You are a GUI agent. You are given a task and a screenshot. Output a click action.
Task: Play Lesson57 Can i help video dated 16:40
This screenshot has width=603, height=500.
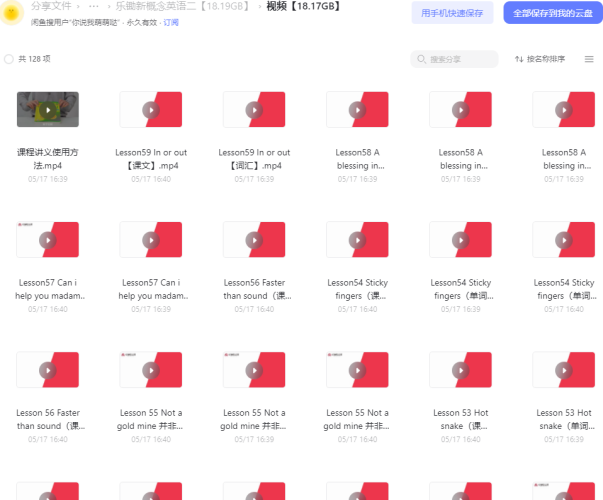point(48,240)
